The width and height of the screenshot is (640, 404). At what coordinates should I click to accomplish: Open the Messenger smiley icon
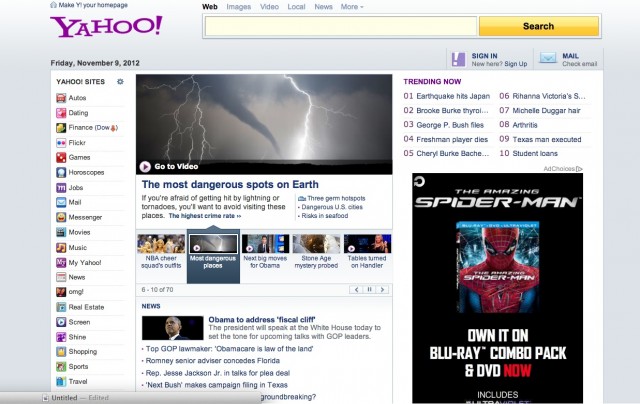tap(61, 218)
